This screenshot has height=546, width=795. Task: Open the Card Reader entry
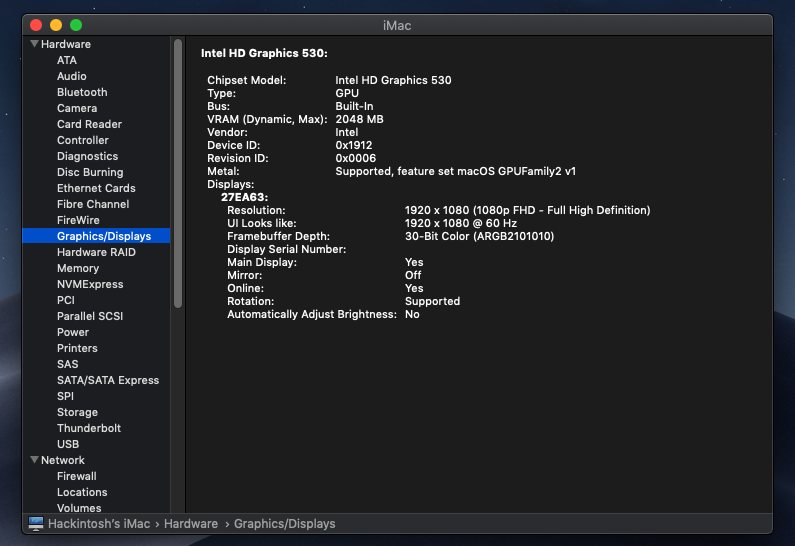(89, 124)
